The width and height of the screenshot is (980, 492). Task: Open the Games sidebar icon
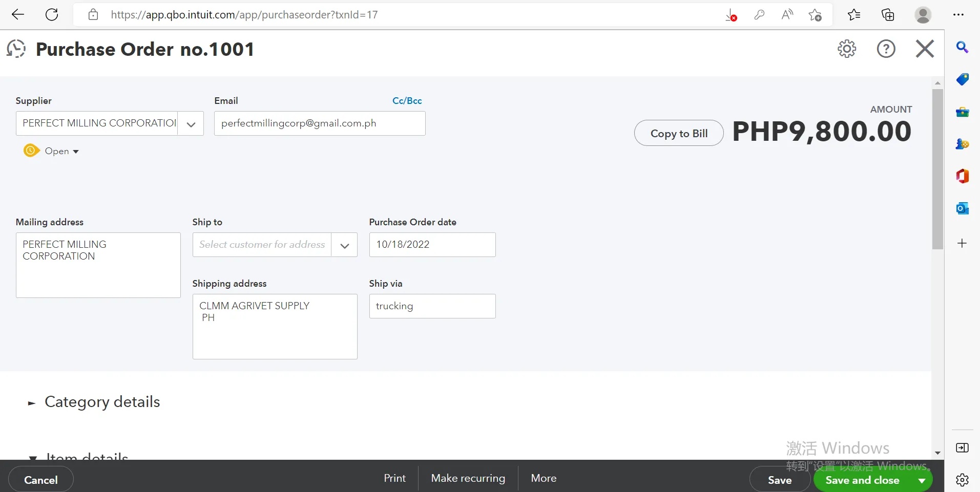(963, 144)
